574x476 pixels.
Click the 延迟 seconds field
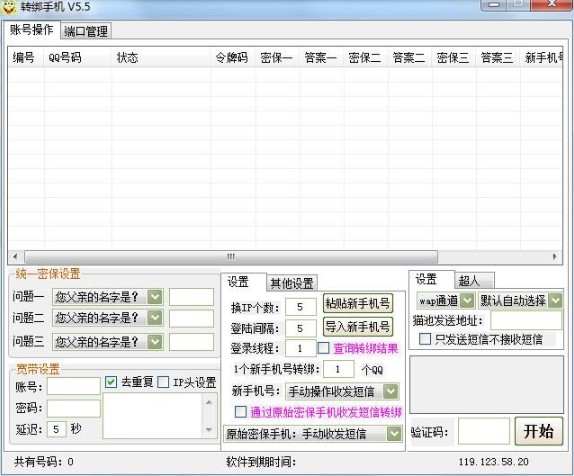coord(57,429)
